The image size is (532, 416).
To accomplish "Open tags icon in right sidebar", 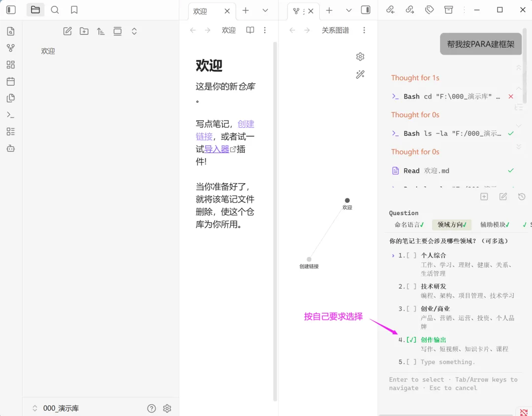I will (x=429, y=10).
